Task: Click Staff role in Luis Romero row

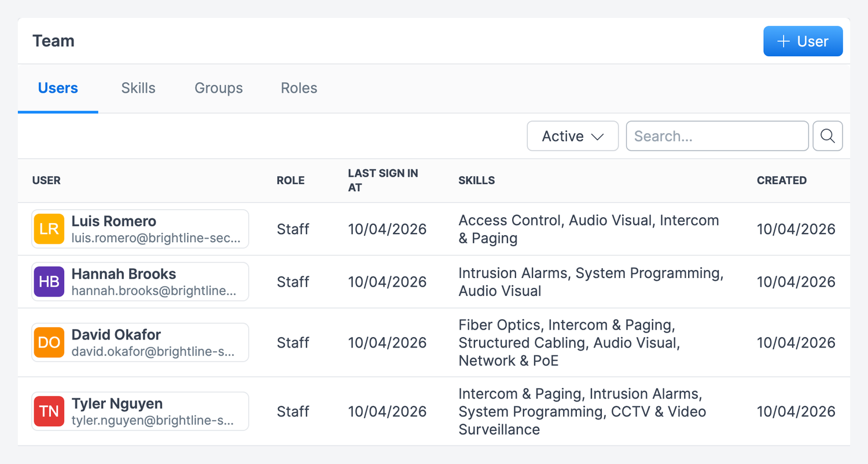Action: pos(293,229)
